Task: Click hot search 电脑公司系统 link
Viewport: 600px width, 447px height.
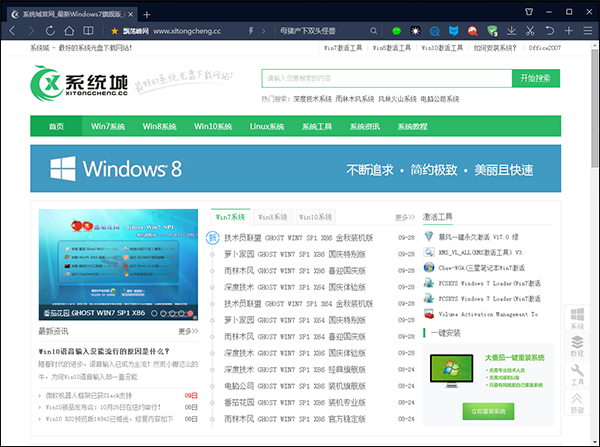Action: (x=440, y=99)
